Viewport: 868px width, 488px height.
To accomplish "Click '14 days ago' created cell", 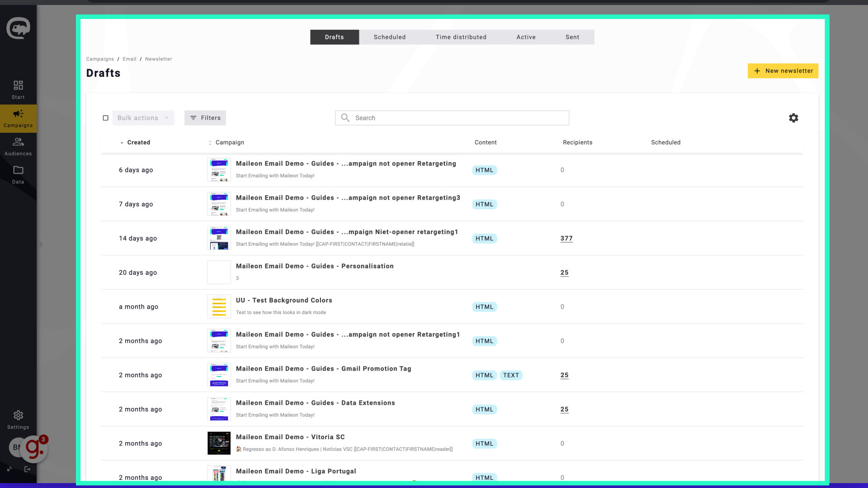I will 138,239.
